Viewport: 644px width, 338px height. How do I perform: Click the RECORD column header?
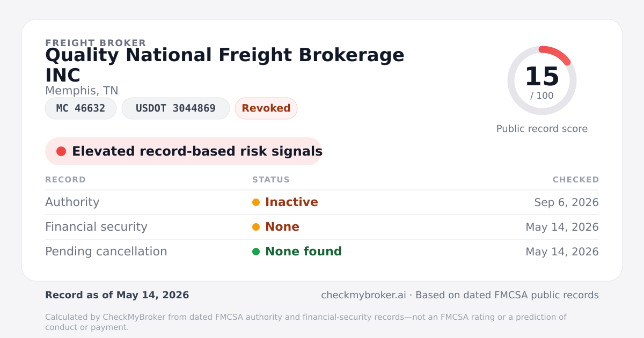point(65,180)
